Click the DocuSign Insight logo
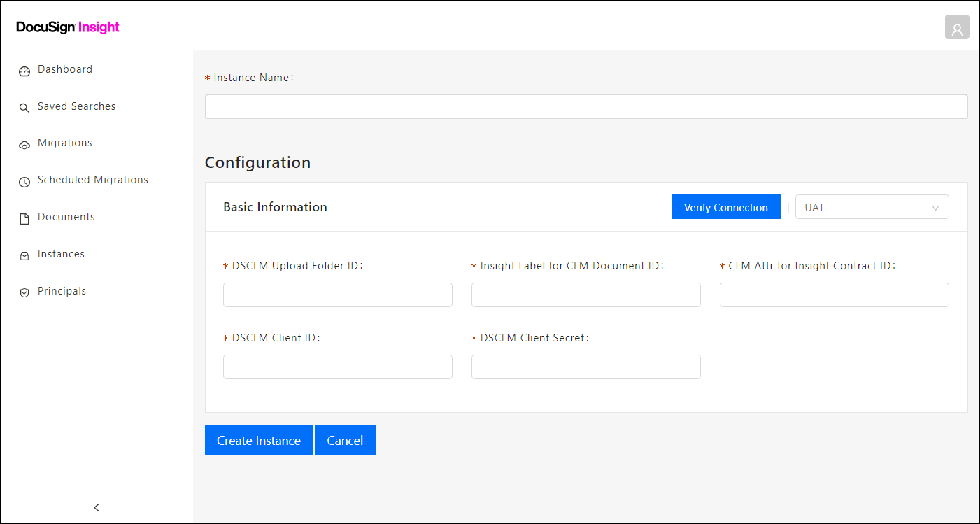This screenshot has width=980, height=524. pos(68,27)
